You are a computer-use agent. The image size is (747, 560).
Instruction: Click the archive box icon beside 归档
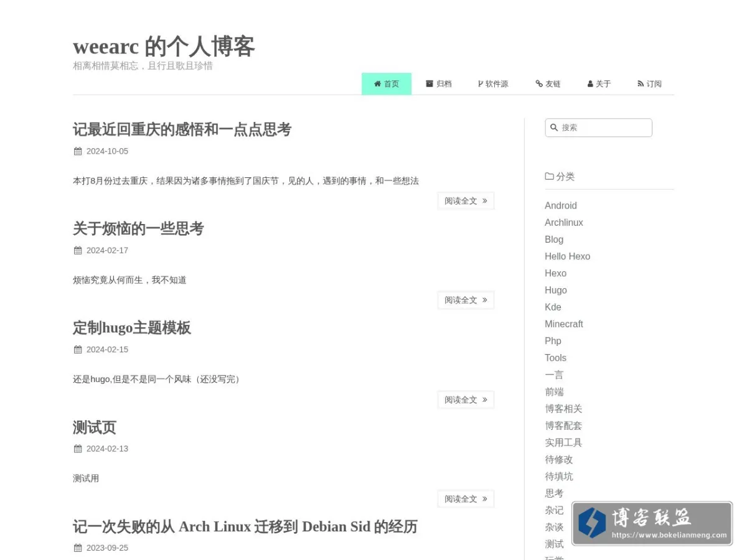coord(430,83)
